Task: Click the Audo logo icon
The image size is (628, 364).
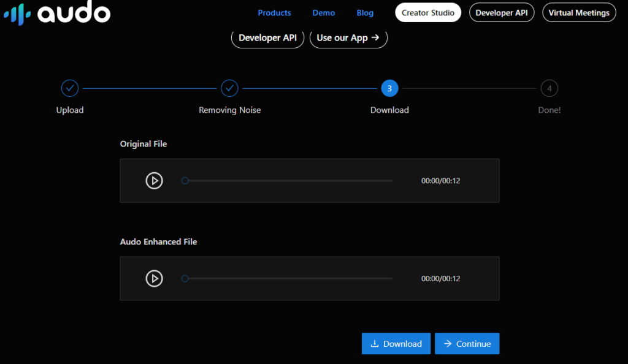Action: point(17,13)
